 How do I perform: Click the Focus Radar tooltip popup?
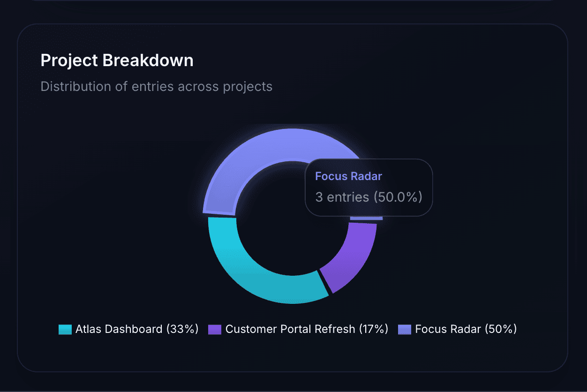369,188
